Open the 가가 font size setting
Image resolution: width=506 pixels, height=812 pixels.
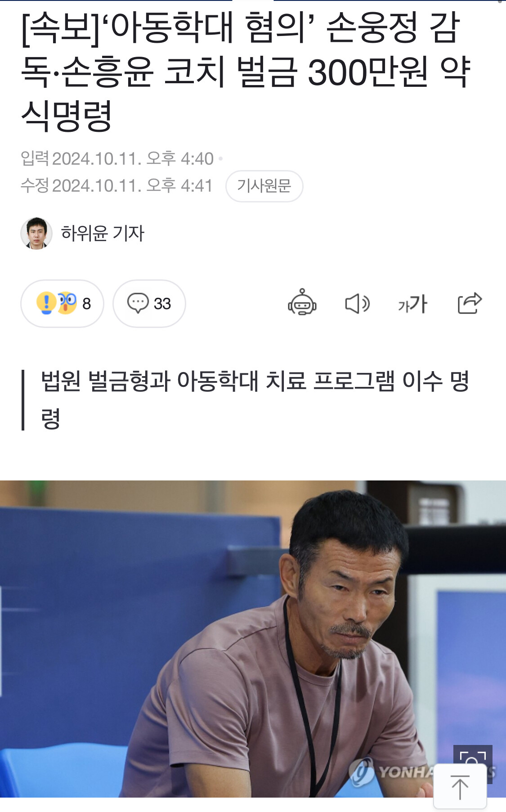click(412, 304)
